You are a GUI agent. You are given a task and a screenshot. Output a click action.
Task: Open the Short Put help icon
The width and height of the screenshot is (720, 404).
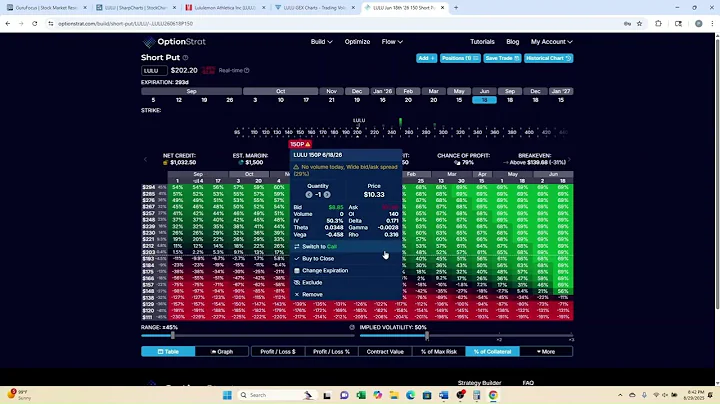click(186, 58)
